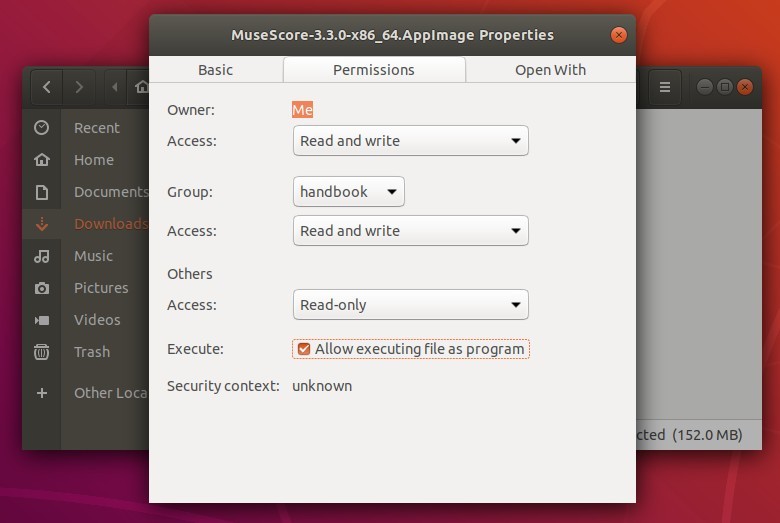Click the Downloads arrow icon in sidebar

coord(42,224)
